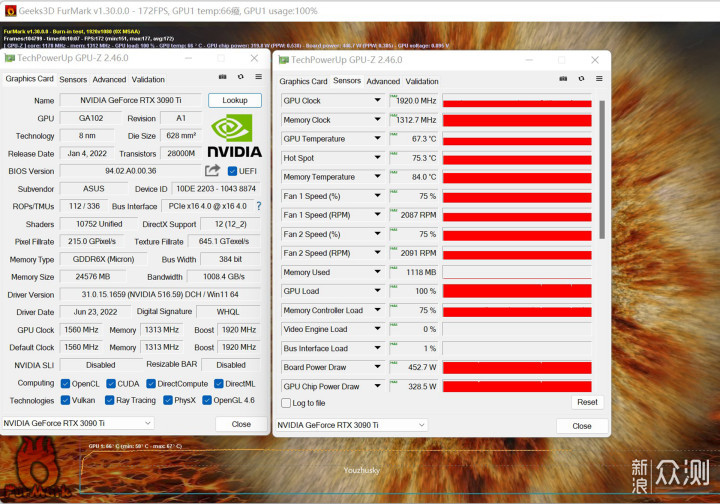Click the GPU Temperature red graph bar
Image resolution: width=720 pixels, height=504 pixels.
pyautogui.click(x=517, y=139)
